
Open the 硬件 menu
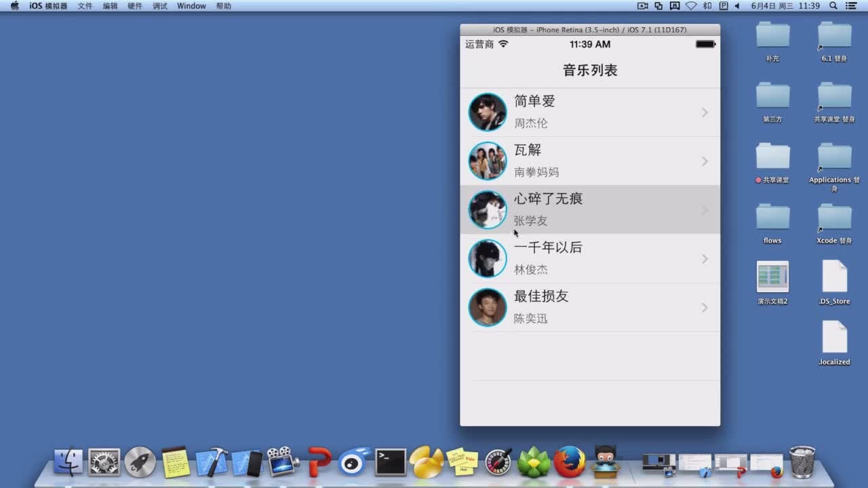135,6
